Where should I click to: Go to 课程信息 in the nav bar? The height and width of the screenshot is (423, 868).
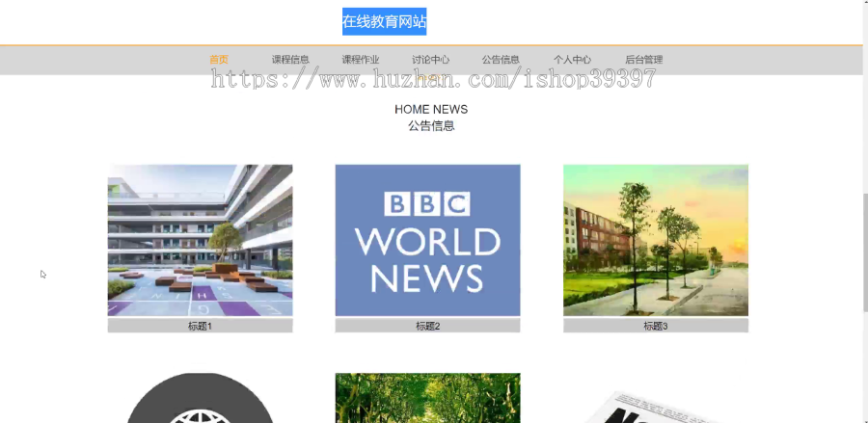coord(290,60)
